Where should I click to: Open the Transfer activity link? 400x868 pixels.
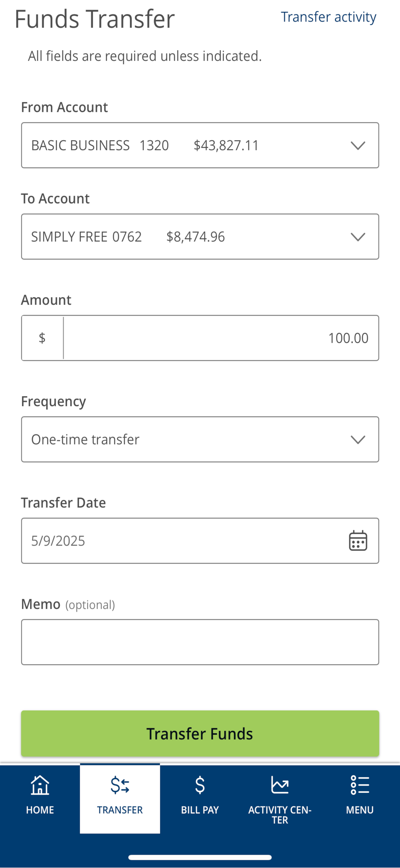[329, 17]
